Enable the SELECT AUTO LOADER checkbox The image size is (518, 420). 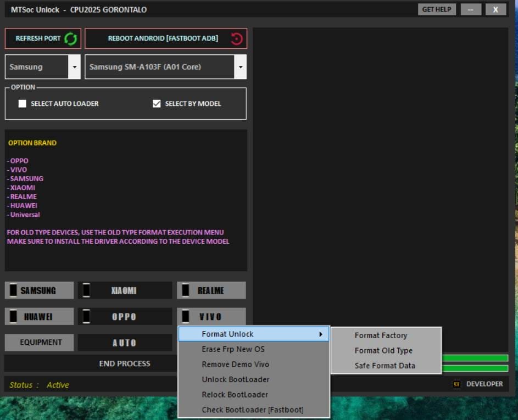coord(22,103)
